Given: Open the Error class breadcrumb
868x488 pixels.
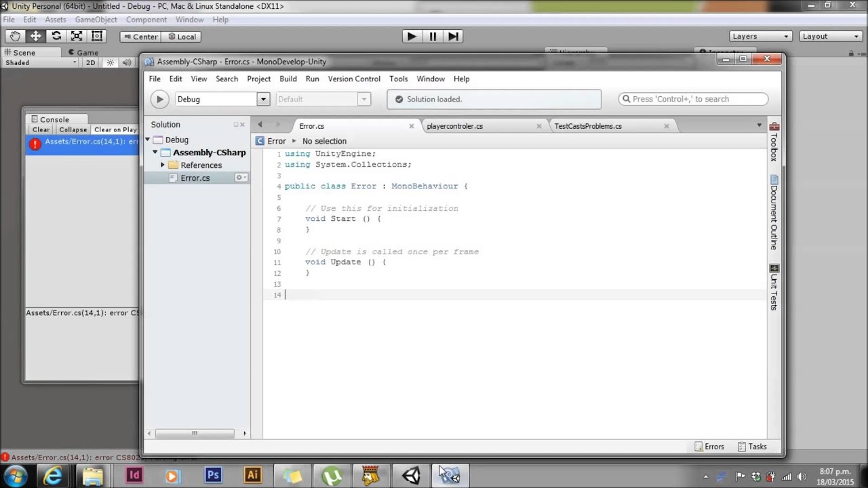Looking at the screenshot, I should tap(271, 141).
